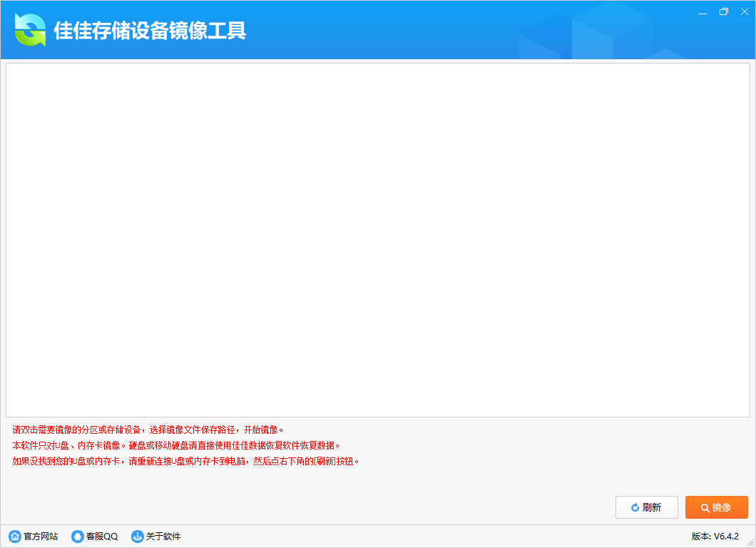This screenshot has height=548, width=756.
Task: Restore down the application window
Action: point(724,11)
